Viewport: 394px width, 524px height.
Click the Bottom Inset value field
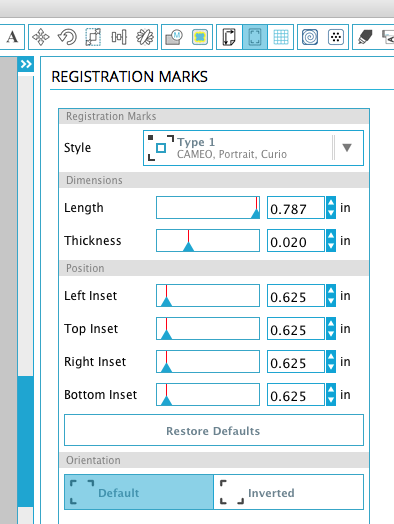click(x=296, y=394)
